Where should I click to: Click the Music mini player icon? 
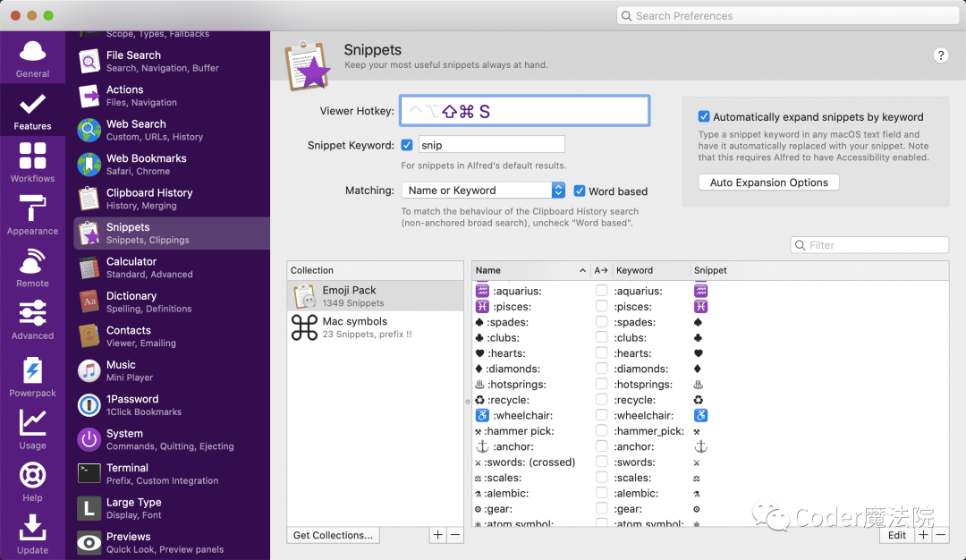point(89,371)
